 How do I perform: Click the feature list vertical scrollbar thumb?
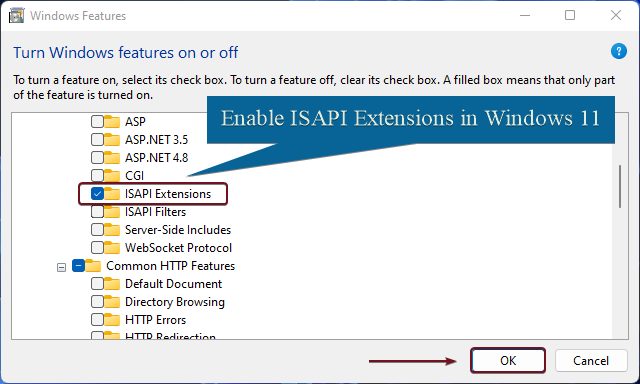point(620,186)
